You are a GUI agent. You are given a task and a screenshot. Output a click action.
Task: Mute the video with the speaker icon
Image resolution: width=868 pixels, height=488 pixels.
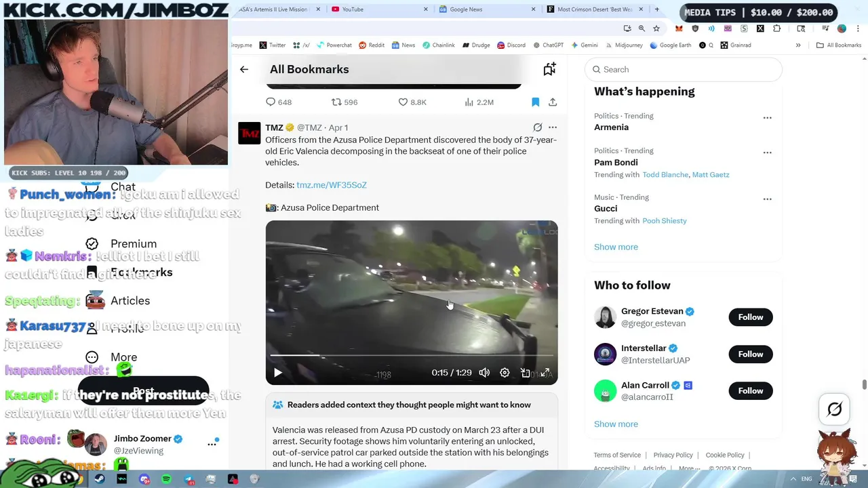[484, 373]
